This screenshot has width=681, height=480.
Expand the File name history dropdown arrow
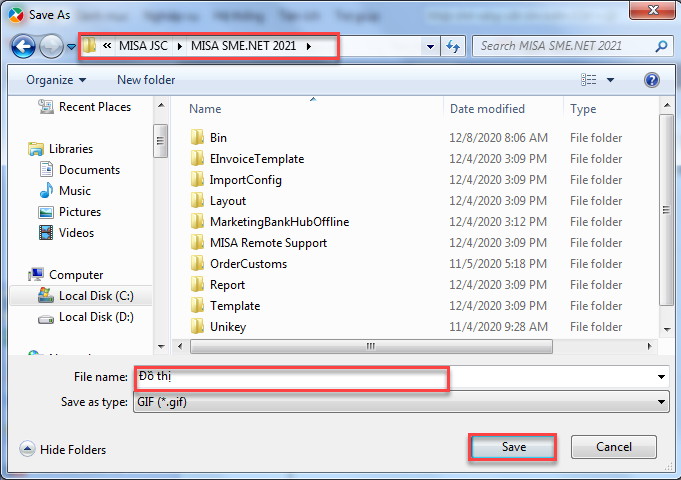[x=661, y=377]
